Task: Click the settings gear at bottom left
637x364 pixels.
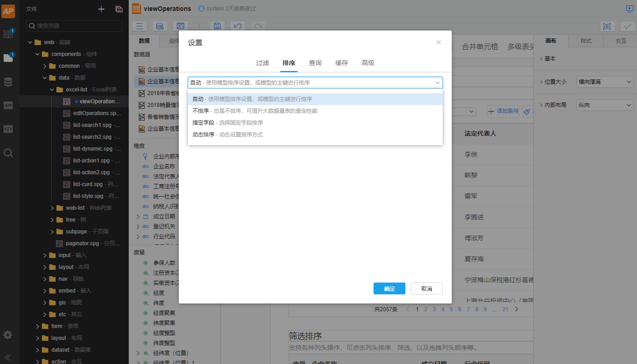Action: (x=7, y=335)
